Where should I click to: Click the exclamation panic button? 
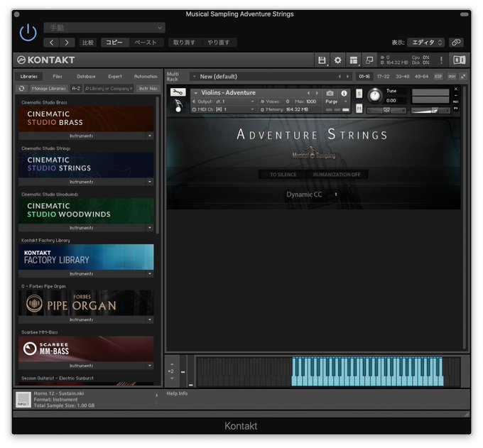click(x=441, y=60)
